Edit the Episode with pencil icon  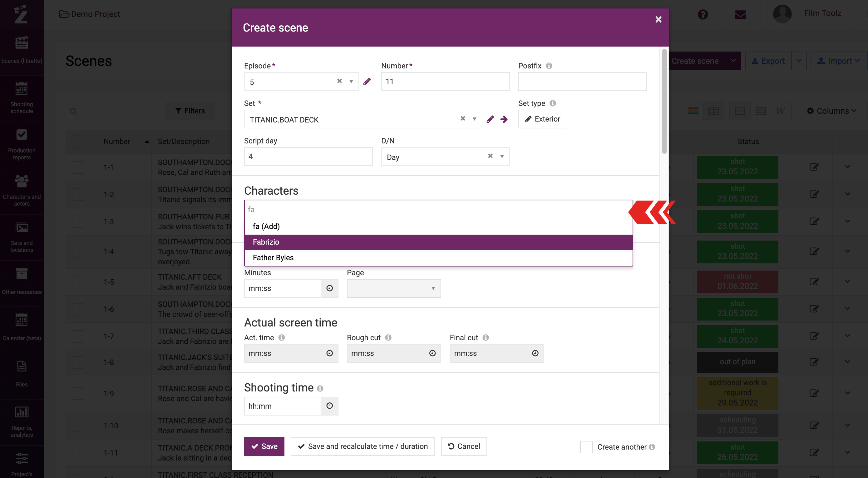pos(367,82)
